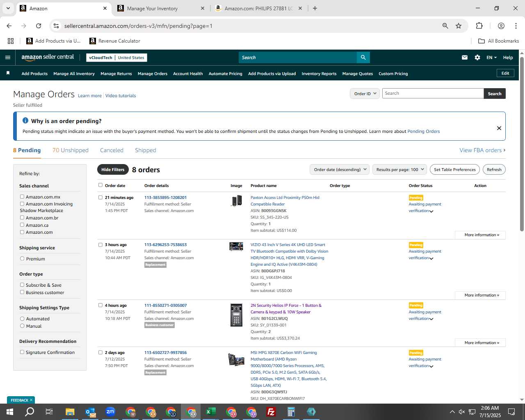Open the Chrome apps grid icon

click(x=11, y=41)
